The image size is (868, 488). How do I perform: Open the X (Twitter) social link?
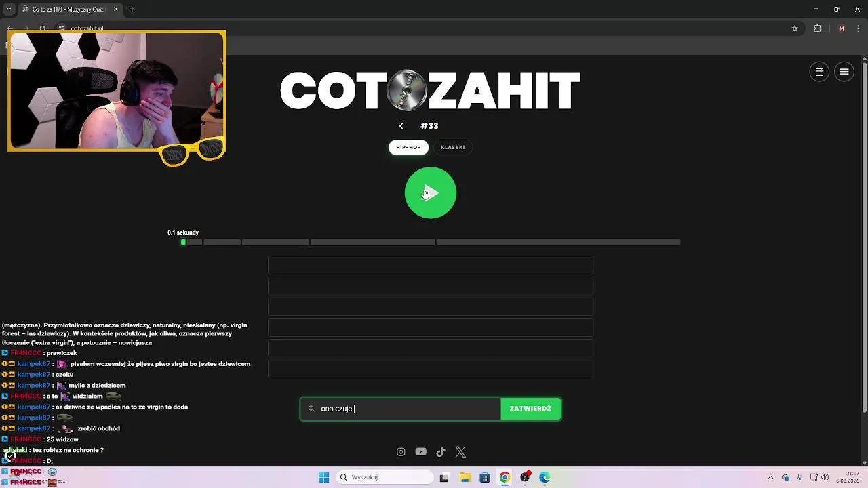tap(460, 452)
